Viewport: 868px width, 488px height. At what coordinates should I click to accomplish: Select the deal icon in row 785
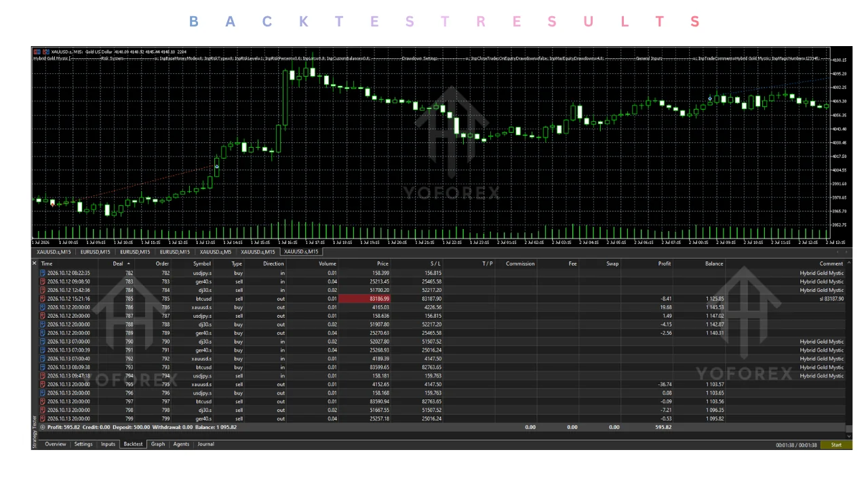[43, 299]
